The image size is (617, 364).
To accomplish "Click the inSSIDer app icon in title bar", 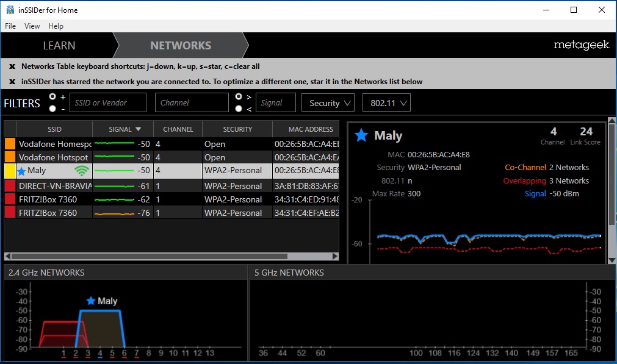I will (10, 10).
